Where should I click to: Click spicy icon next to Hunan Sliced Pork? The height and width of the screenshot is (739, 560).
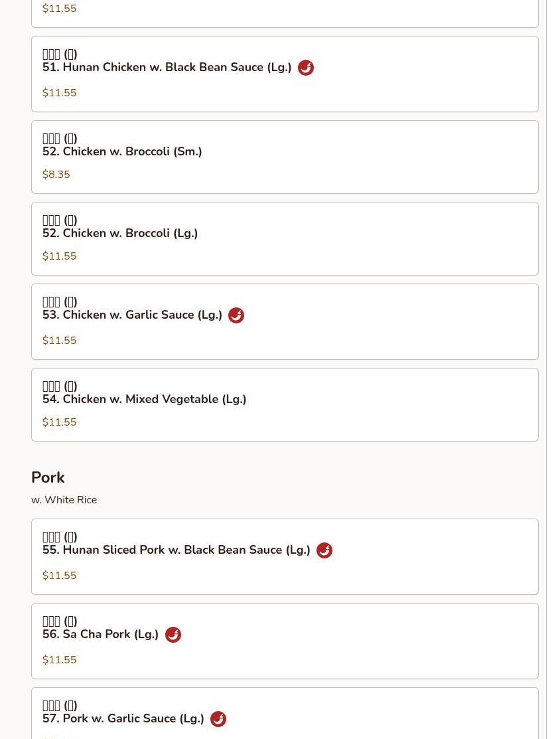pos(324,550)
